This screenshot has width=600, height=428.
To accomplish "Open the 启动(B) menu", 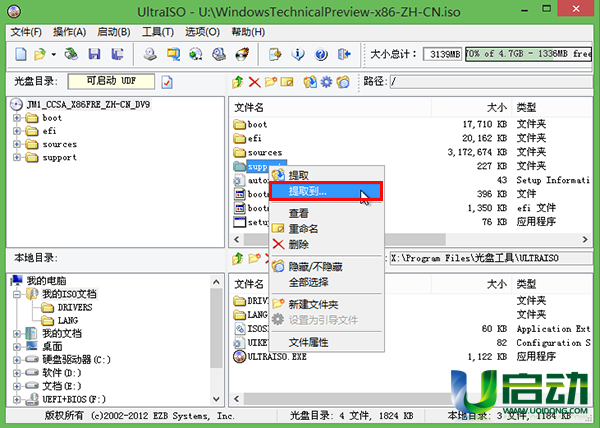I will click(114, 32).
